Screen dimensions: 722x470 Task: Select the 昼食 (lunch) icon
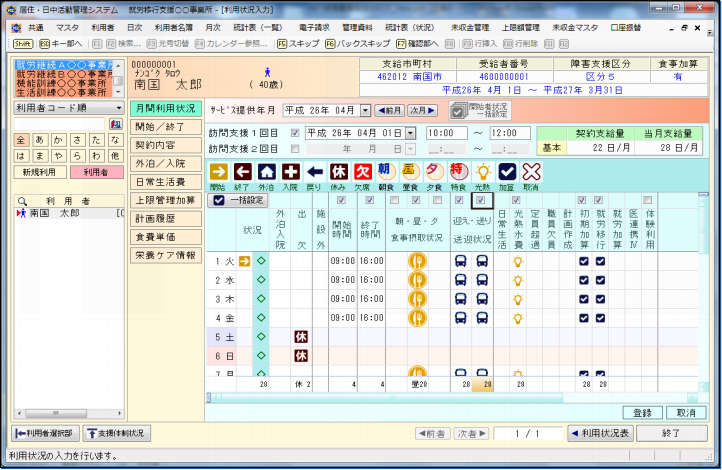(410, 173)
